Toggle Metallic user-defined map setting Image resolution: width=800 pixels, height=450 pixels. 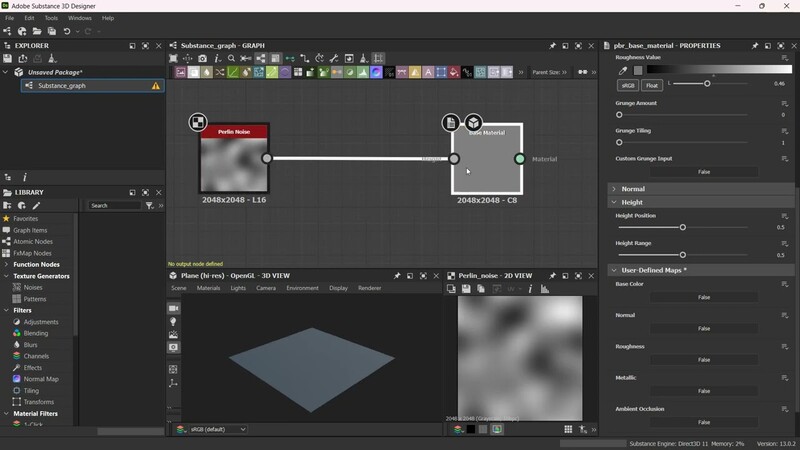[703, 391]
